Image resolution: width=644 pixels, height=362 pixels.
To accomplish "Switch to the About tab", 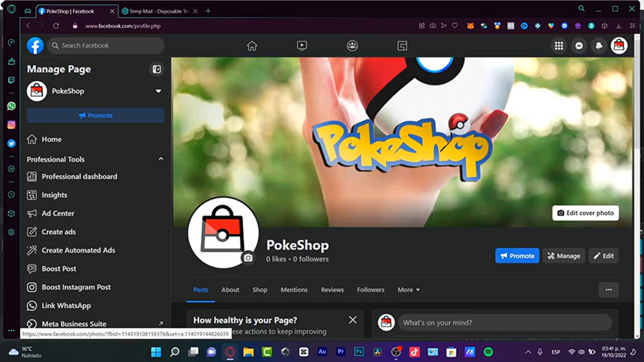I will tap(230, 290).
